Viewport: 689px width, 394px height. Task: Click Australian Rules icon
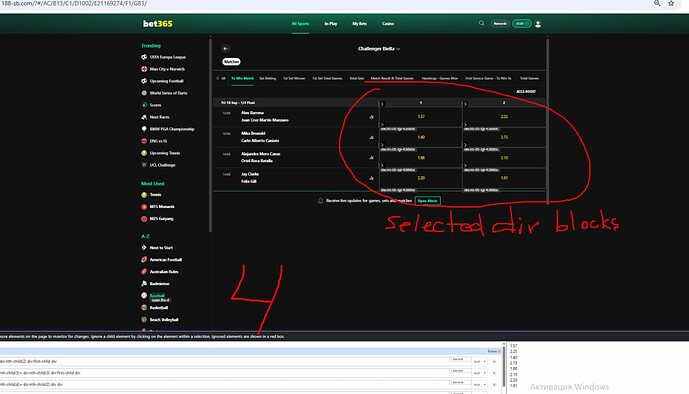coord(144,271)
